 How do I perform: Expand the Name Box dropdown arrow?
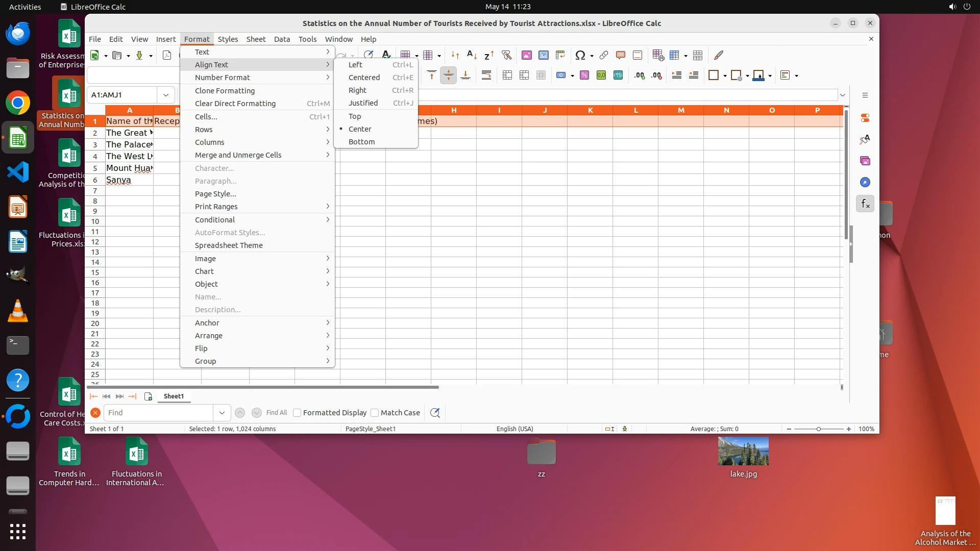(x=166, y=95)
